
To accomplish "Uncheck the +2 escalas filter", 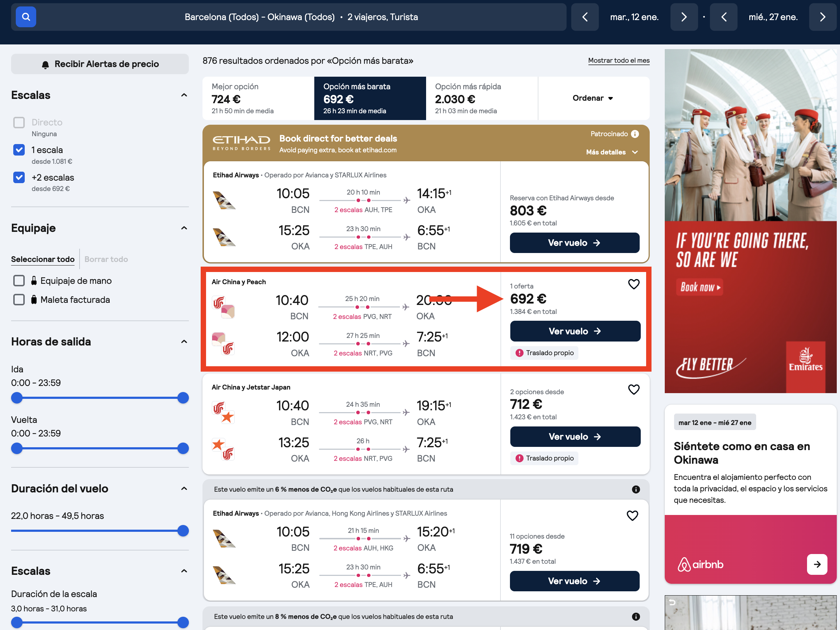I will tap(19, 177).
